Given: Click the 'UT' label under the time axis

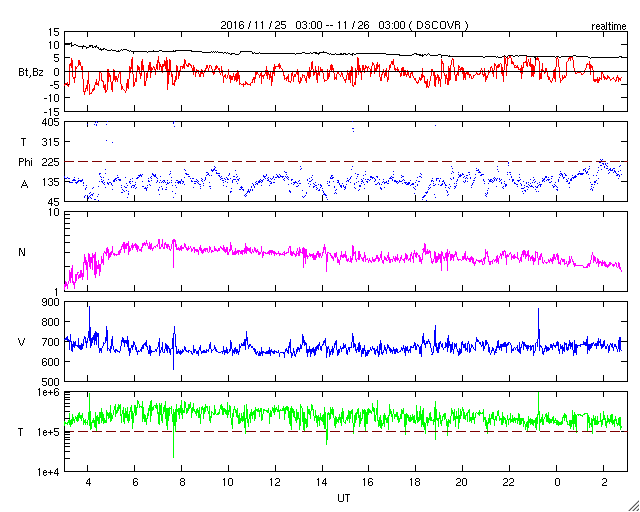Looking at the screenshot, I should click(344, 498).
